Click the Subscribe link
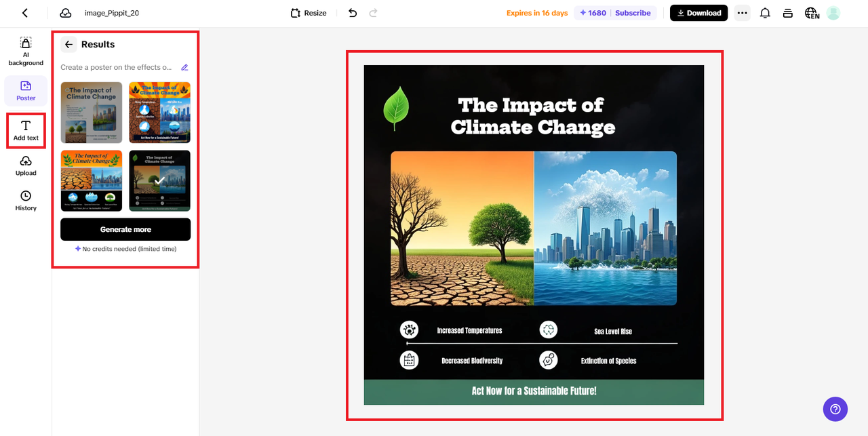Image resolution: width=868 pixels, height=436 pixels. pos(633,12)
